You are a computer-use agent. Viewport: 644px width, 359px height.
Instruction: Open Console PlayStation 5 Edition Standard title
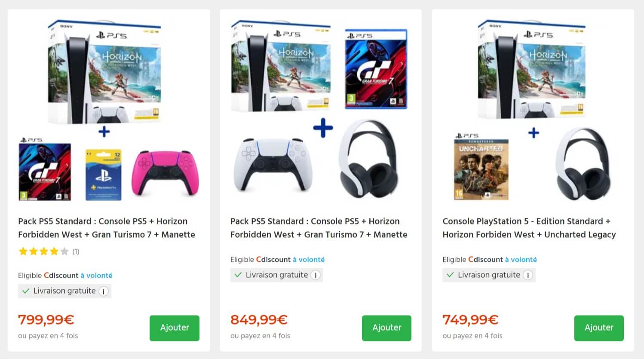[529, 228]
